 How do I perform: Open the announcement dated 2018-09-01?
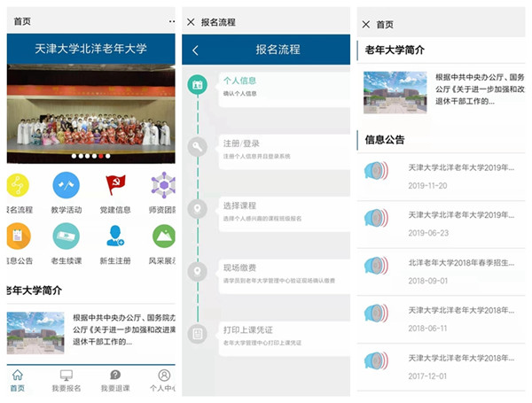pos(443,269)
